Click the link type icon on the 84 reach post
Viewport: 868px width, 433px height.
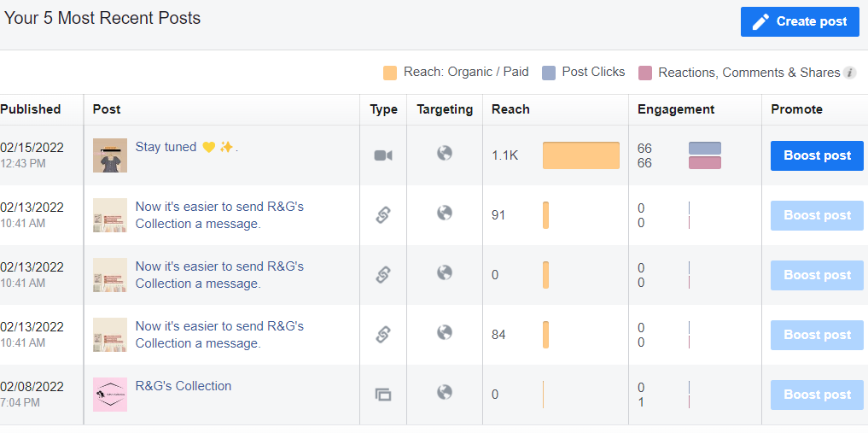point(383,335)
